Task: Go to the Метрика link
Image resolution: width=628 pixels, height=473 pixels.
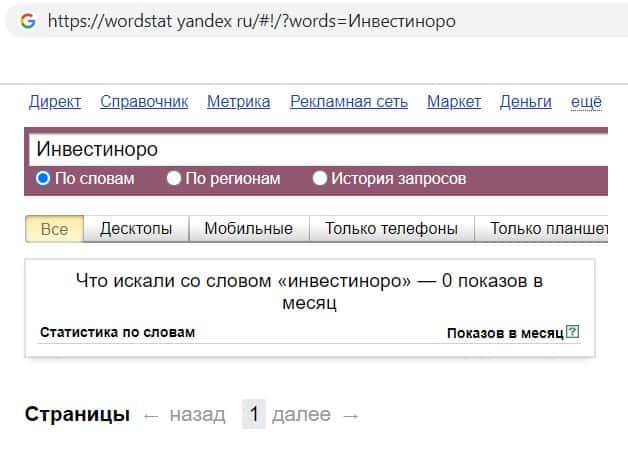Action: [239, 102]
